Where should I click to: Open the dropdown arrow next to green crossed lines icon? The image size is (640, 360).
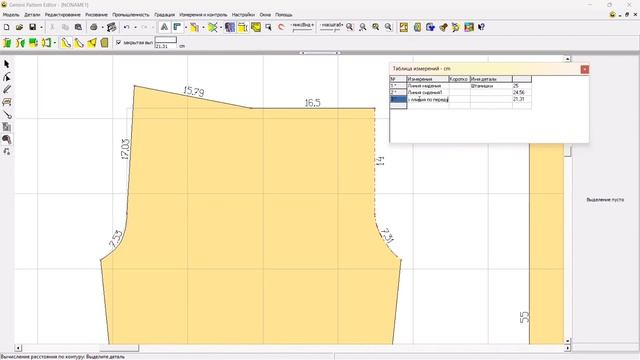[x=221, y=28]
